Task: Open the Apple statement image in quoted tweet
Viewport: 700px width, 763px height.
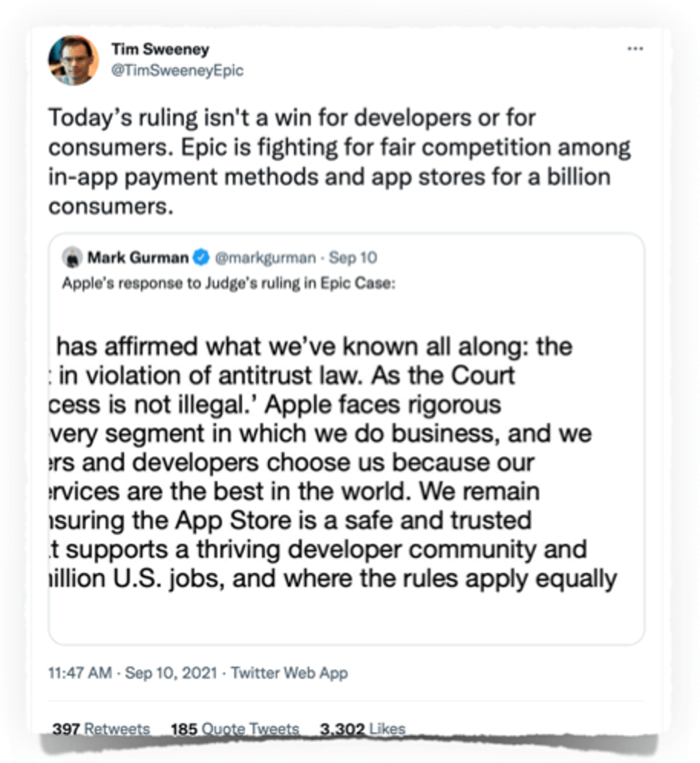Action: pyautogui.click(x=346, y=460)
